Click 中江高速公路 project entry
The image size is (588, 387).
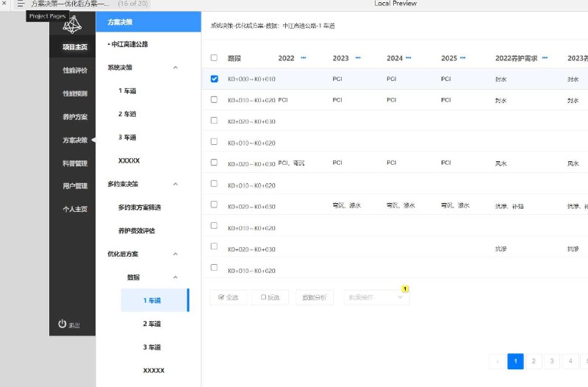(x=128, y=44)
